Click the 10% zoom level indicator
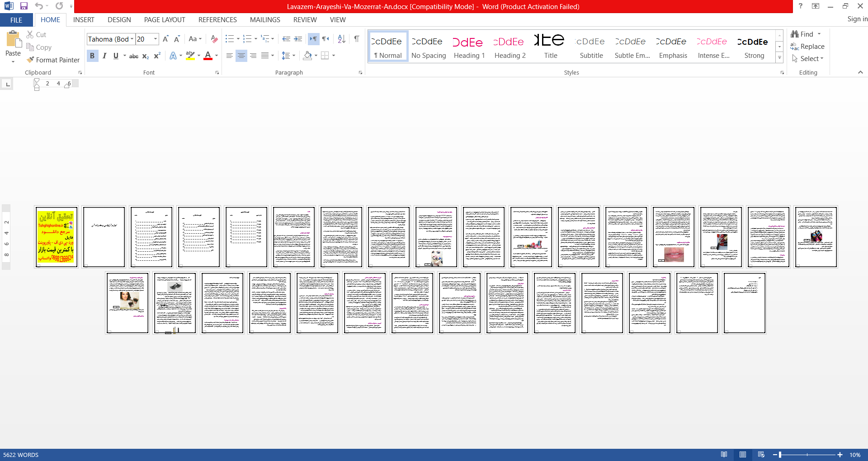 855,455
